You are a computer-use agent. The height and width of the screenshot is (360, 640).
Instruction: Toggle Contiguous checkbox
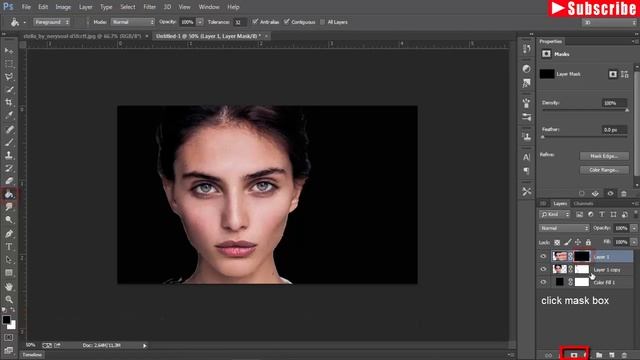[x=287, y=22]
